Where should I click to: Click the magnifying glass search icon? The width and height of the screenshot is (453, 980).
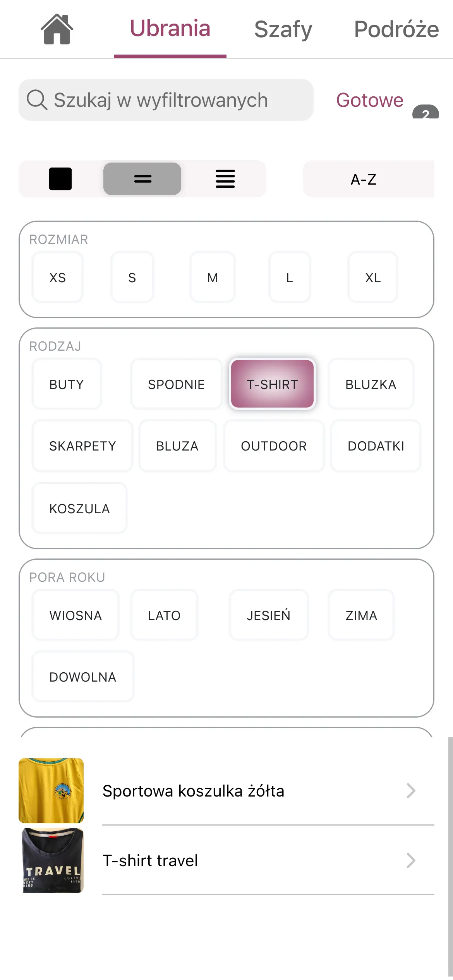37,100
